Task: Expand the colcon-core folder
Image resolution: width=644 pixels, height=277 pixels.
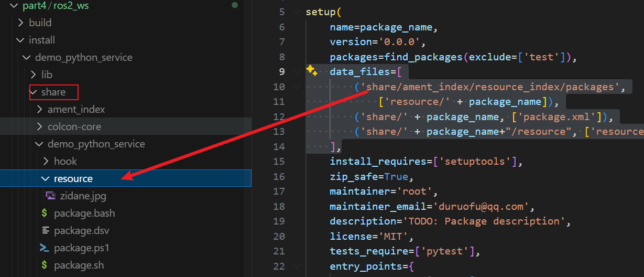Action: coord(40,126)
